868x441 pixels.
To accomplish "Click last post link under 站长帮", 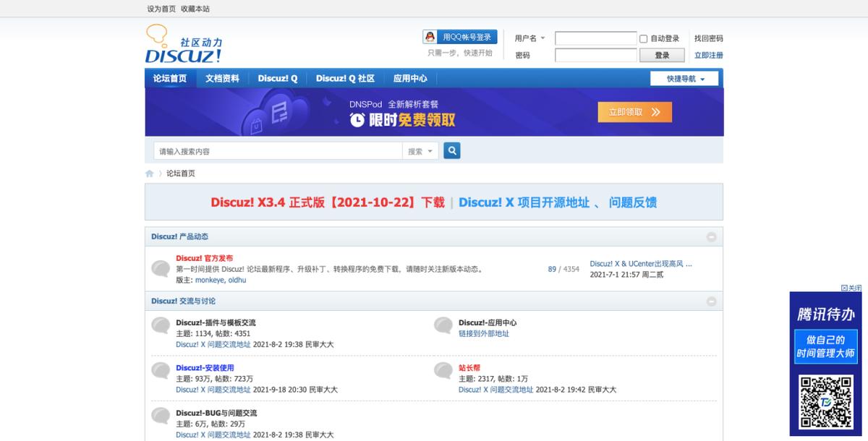I will click(496, 389).
